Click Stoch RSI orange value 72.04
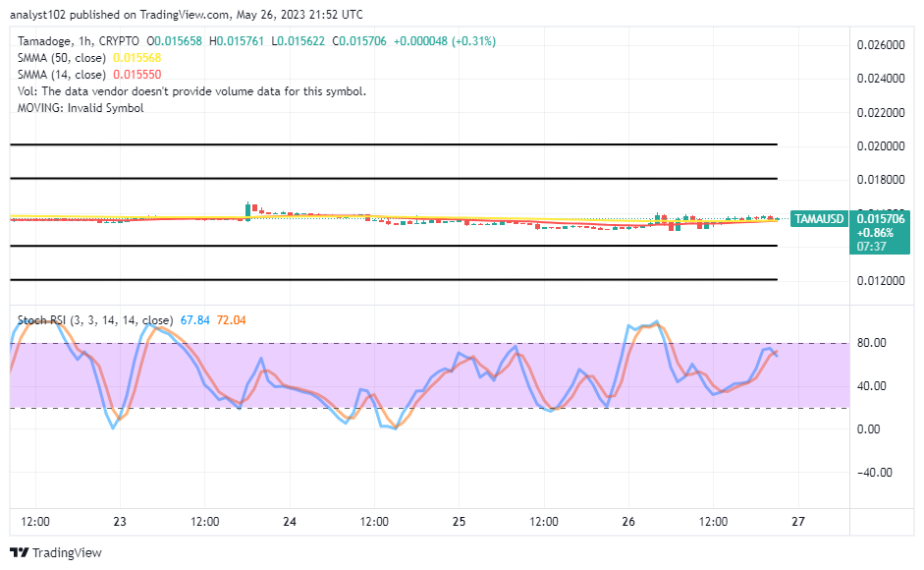Viewport: 924px width, 570px height. [x=231, y=320]
